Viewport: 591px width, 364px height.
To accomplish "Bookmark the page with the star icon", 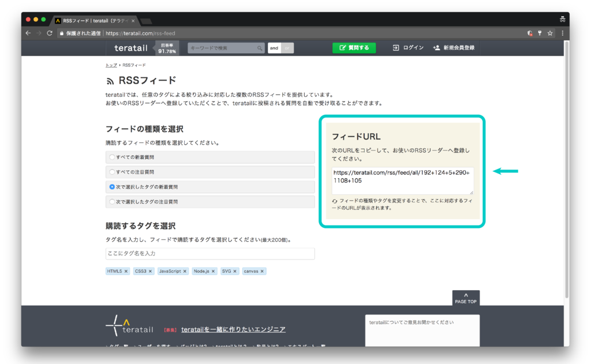I will 550,33.
